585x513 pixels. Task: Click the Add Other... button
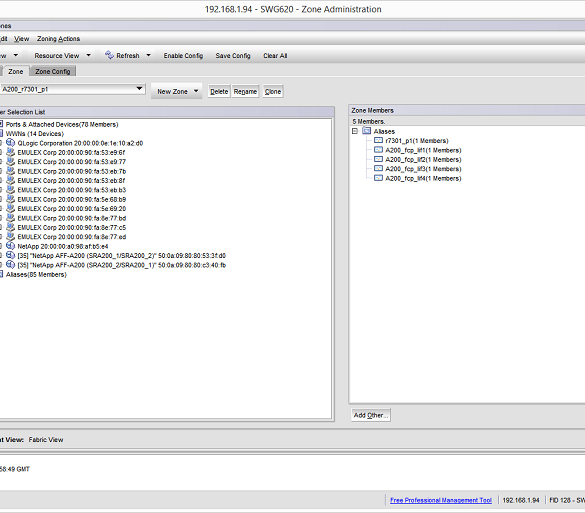(x=371, y=415)
